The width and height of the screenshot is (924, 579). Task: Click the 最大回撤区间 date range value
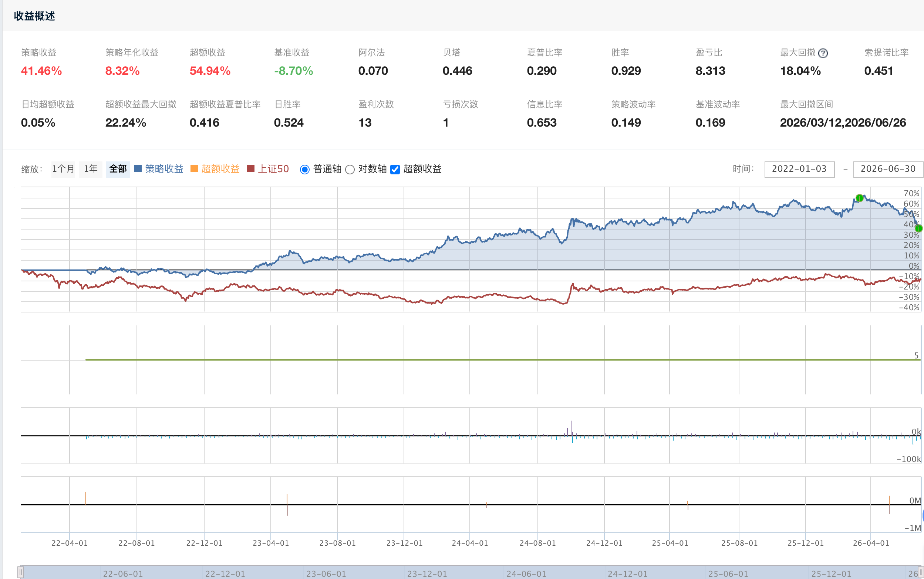point(843,123)
